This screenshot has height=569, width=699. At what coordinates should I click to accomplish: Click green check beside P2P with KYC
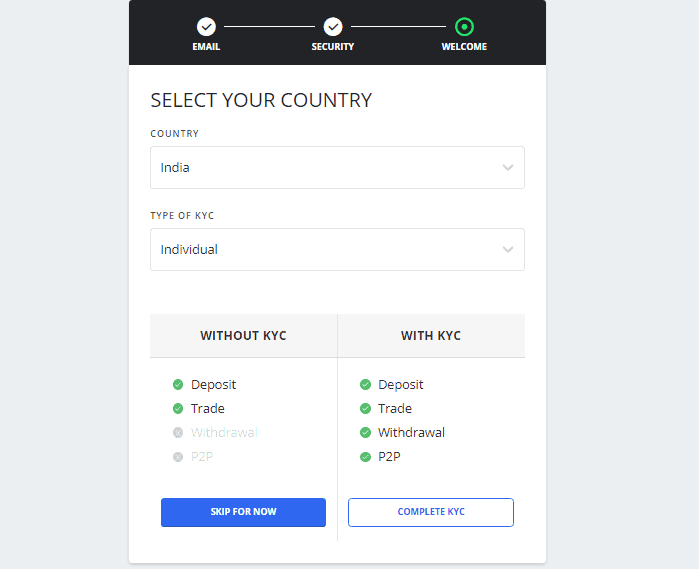(366, 457)
